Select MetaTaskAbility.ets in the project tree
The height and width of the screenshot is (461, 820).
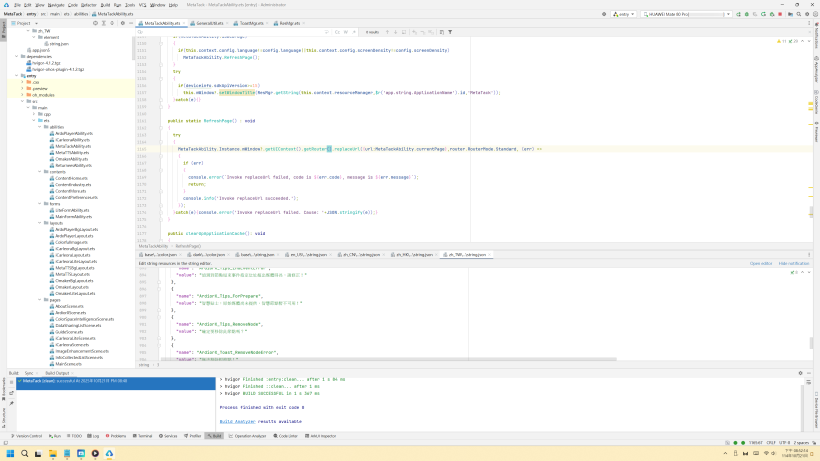pyautogui.click(x=72, y=144)
